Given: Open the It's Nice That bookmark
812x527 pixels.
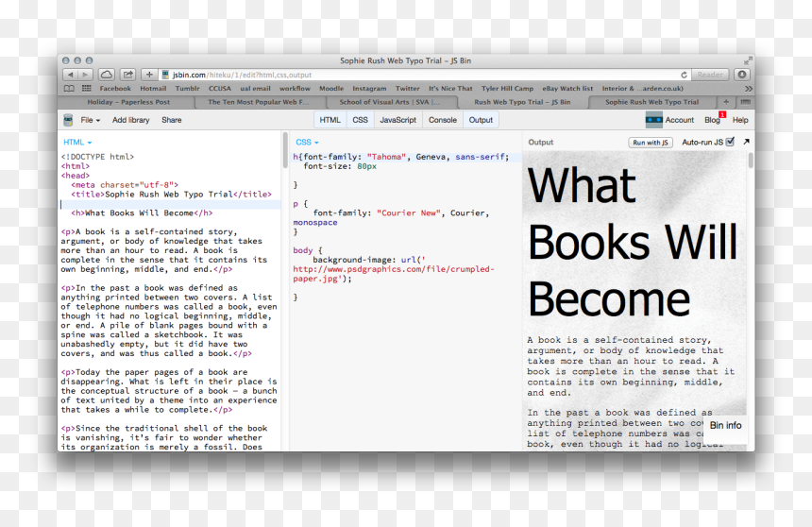Looking at the screenshot, I should (450, 89).
